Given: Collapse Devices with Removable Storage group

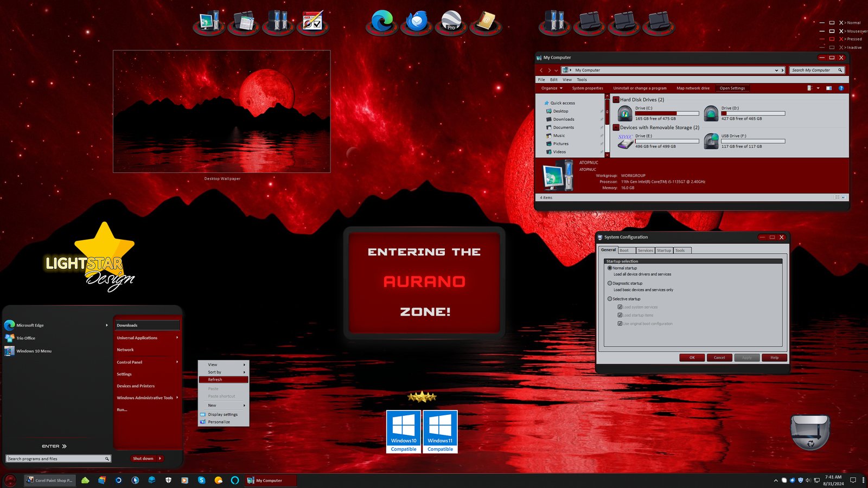Looking at the screenshot, I should click(x=616, y=127).
